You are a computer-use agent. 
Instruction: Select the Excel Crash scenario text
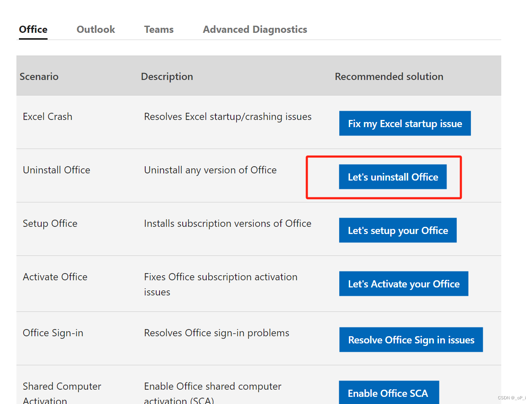[48, 117]
